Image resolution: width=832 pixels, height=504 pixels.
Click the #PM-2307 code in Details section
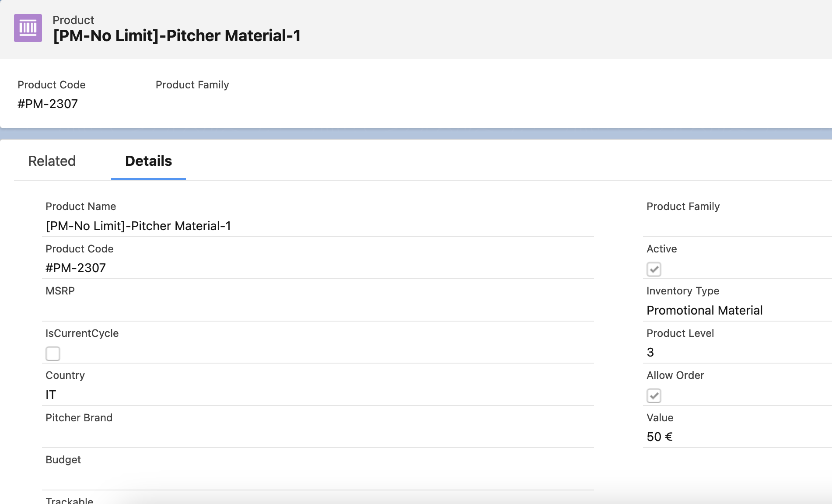click(76, 268)
